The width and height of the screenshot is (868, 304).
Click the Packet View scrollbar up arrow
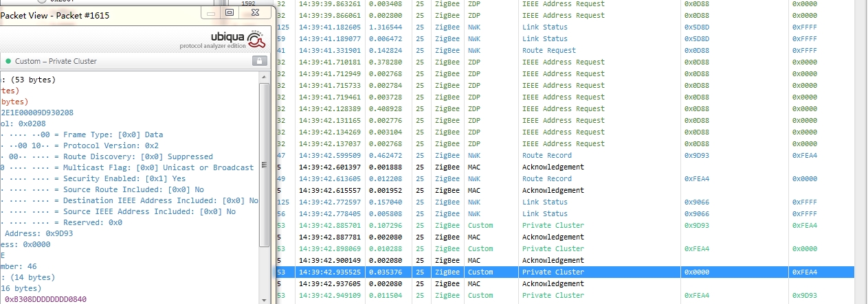264,78
